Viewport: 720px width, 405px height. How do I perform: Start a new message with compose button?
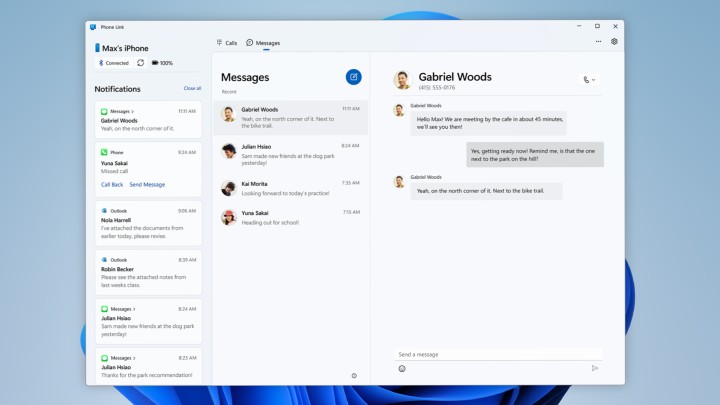(x=353, y=77)
